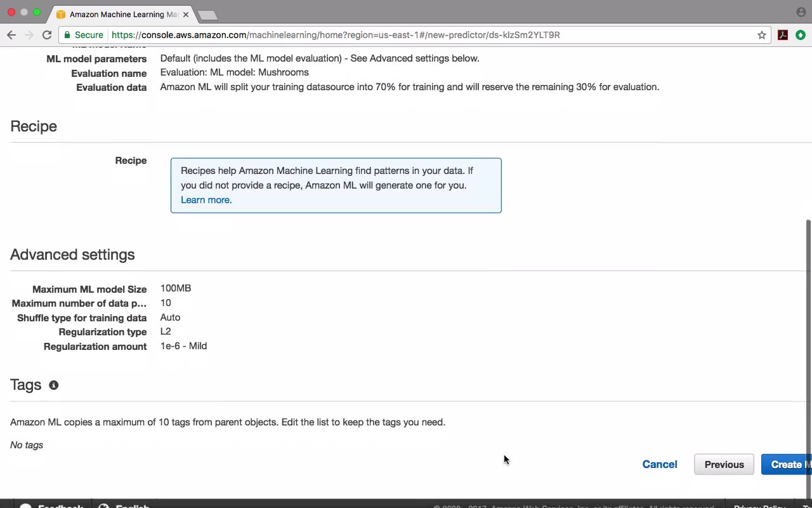This screenshot has height=508, width=812.
Task: Close the Amazon Machine Learning tab
Action: point(186,14)
